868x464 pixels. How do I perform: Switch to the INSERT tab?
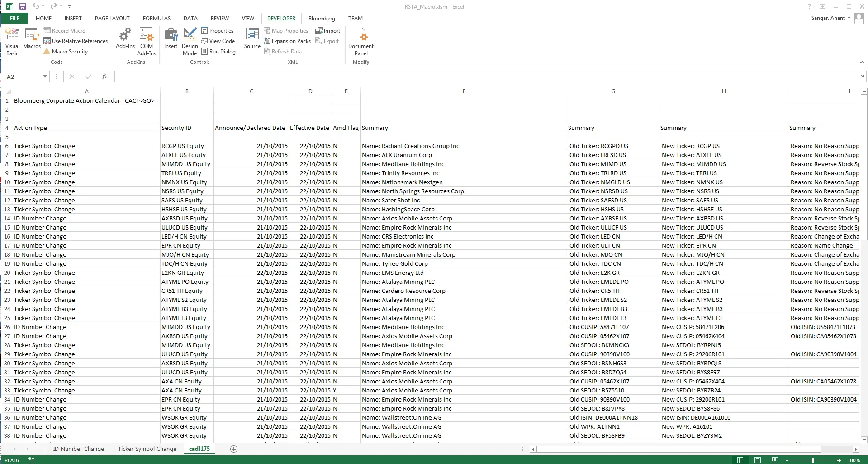[x=73, y=18]
